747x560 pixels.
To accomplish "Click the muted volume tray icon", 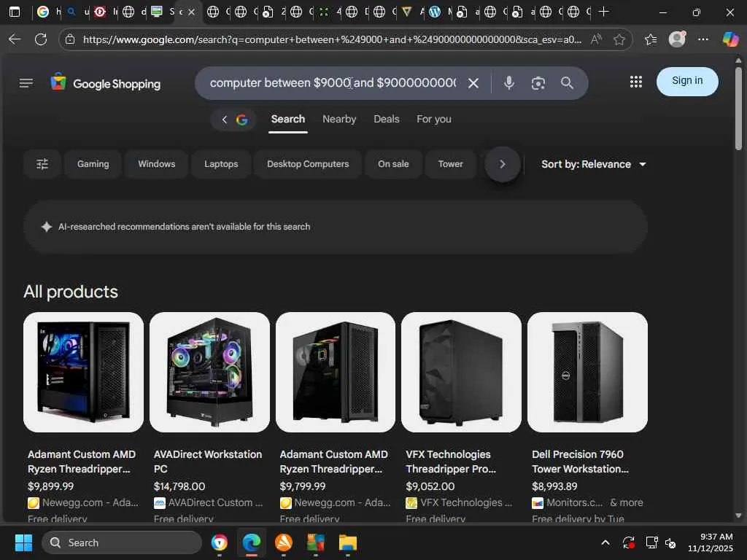I will coord(670,542).
